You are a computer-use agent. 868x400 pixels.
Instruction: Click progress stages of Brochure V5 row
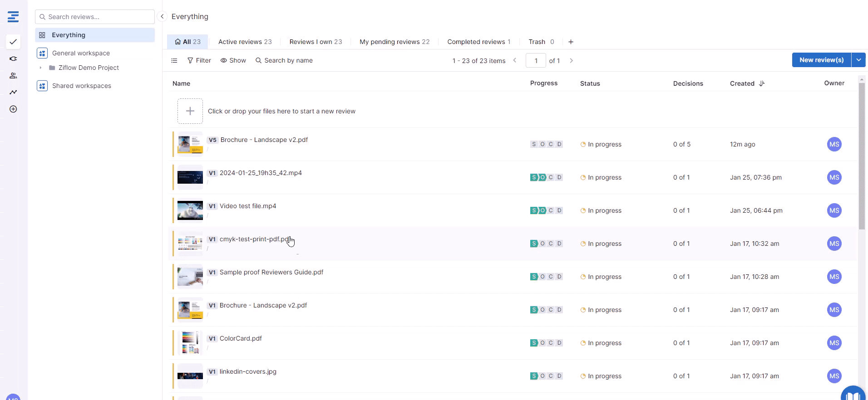[547, 144]
